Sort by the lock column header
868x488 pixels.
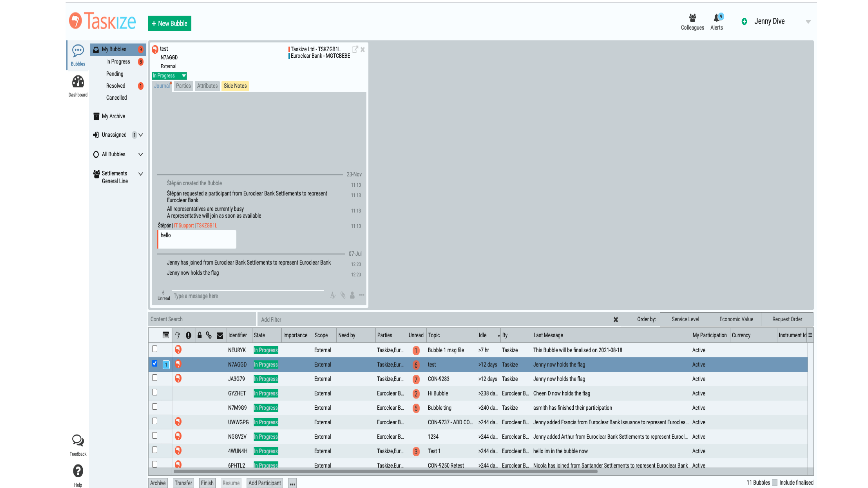199,335
